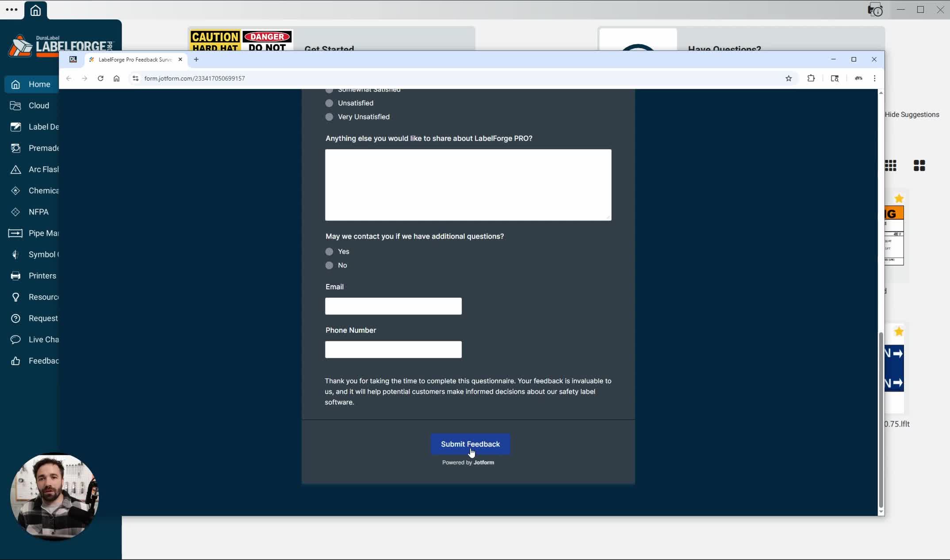
Task: Open Label Designer sidebar icon
Action: tap(15, 127)
